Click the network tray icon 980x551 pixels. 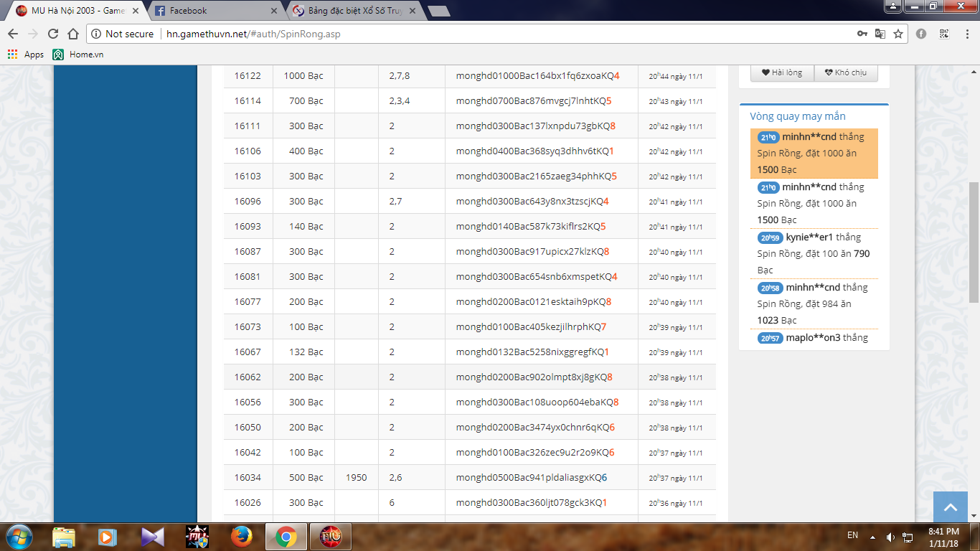(x=908, y=536)
